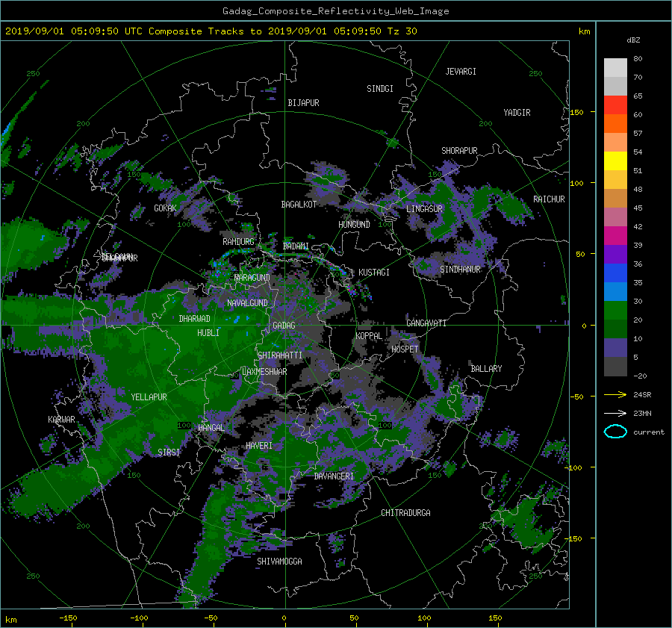Click the NAVALGUND city label

247,303
